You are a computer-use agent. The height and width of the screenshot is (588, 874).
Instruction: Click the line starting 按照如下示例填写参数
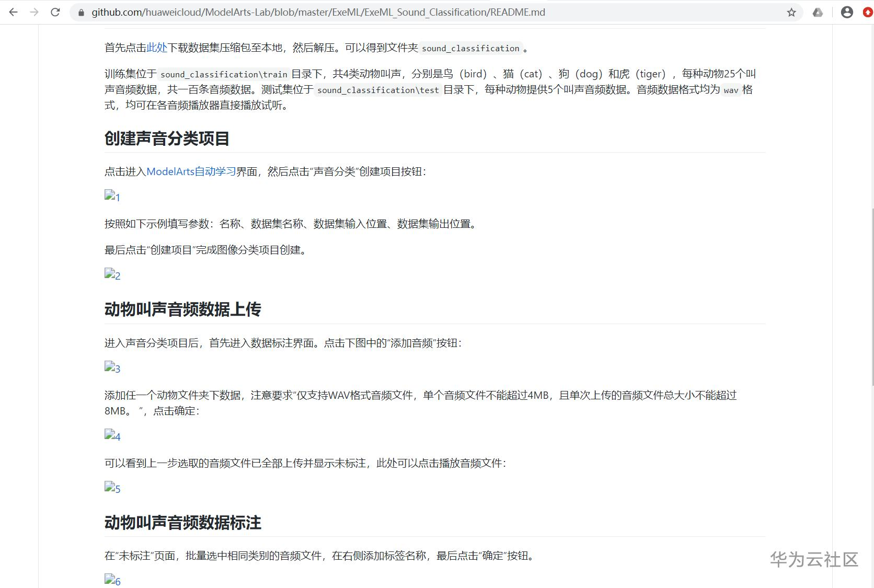point(292,224)
